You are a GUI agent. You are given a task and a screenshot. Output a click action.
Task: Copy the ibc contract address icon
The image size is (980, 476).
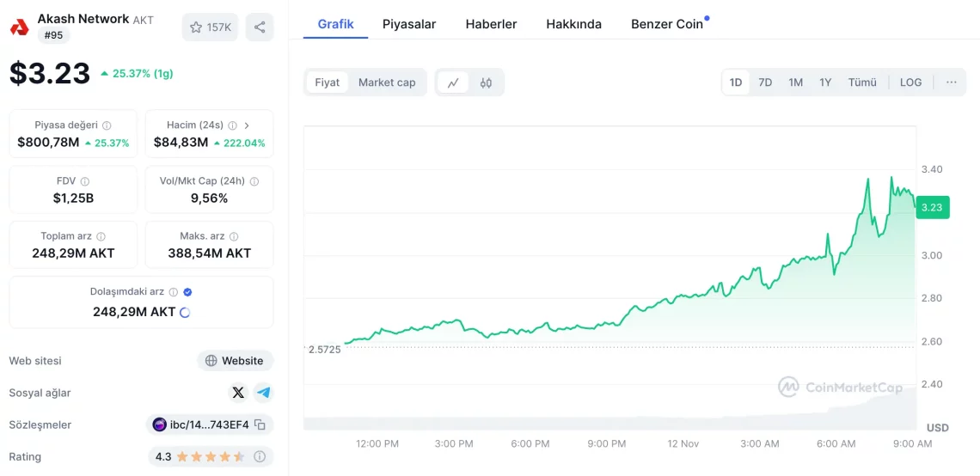(x=260, y=425)
